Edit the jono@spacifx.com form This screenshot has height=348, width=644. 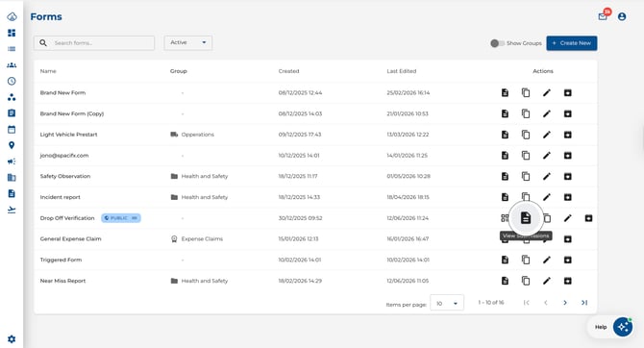[x=547, y=156]
